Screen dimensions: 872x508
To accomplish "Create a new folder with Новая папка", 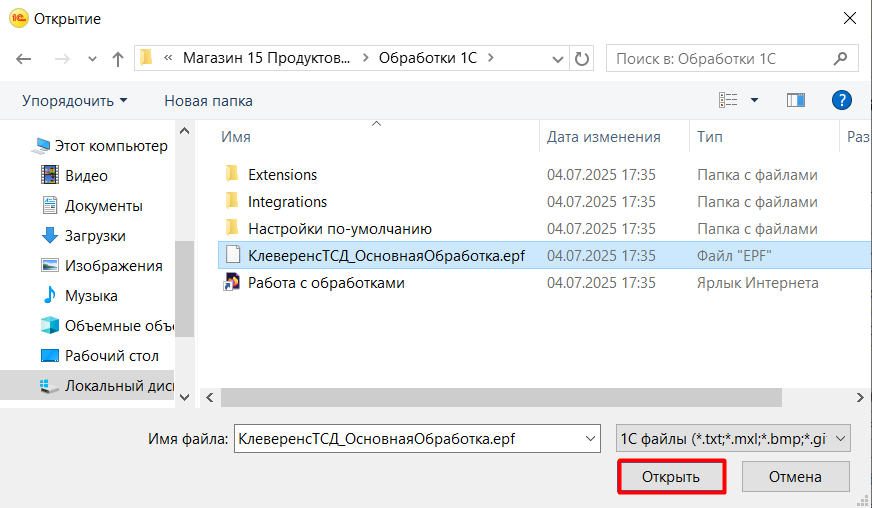I will [x=208, y=101].
